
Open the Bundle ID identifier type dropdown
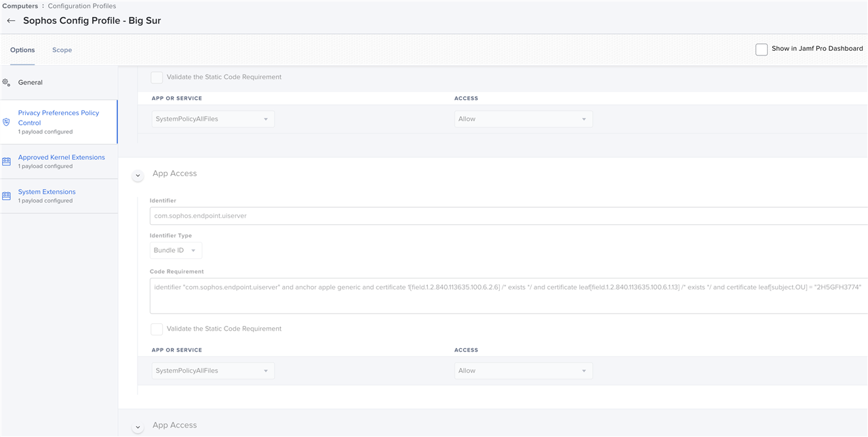point(176,251)
